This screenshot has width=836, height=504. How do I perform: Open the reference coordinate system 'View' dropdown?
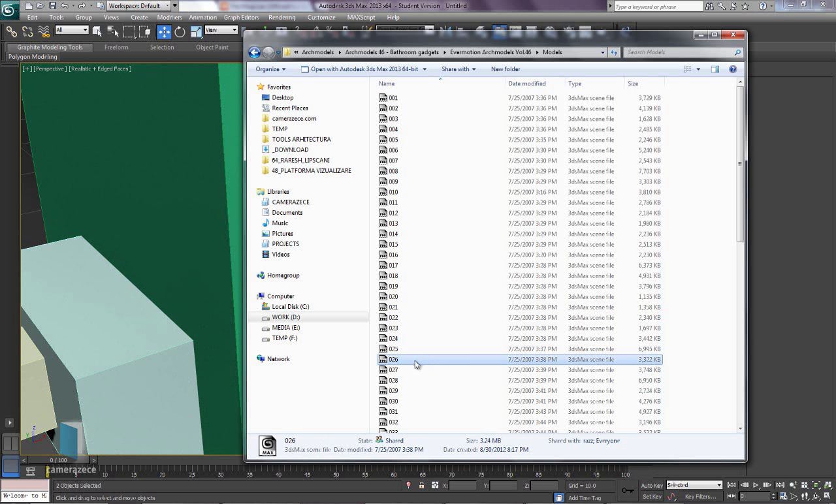(221, 30)
